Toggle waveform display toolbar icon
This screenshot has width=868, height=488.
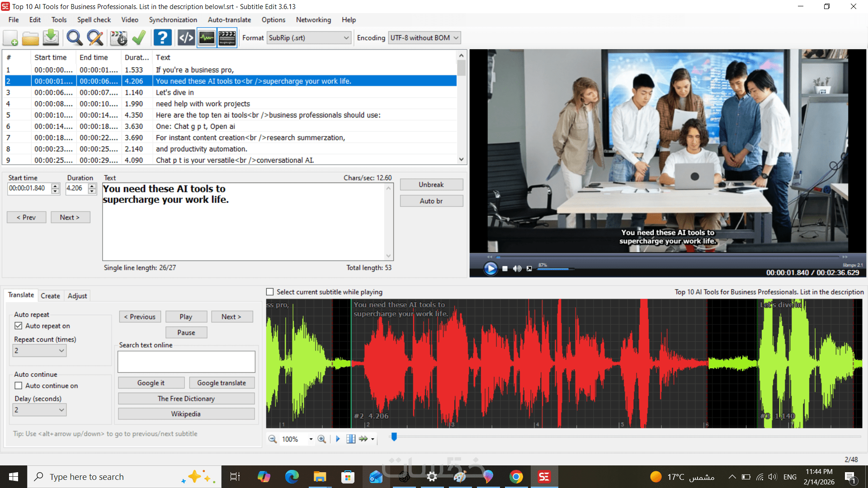tap(207, 38)
